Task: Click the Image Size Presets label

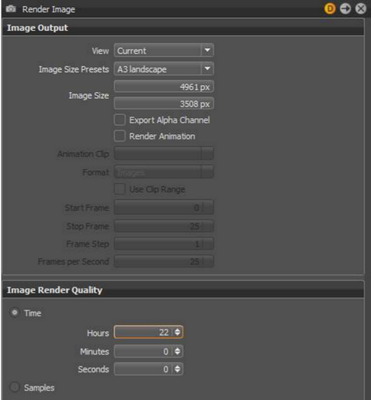Action: [x=74, y=69]
